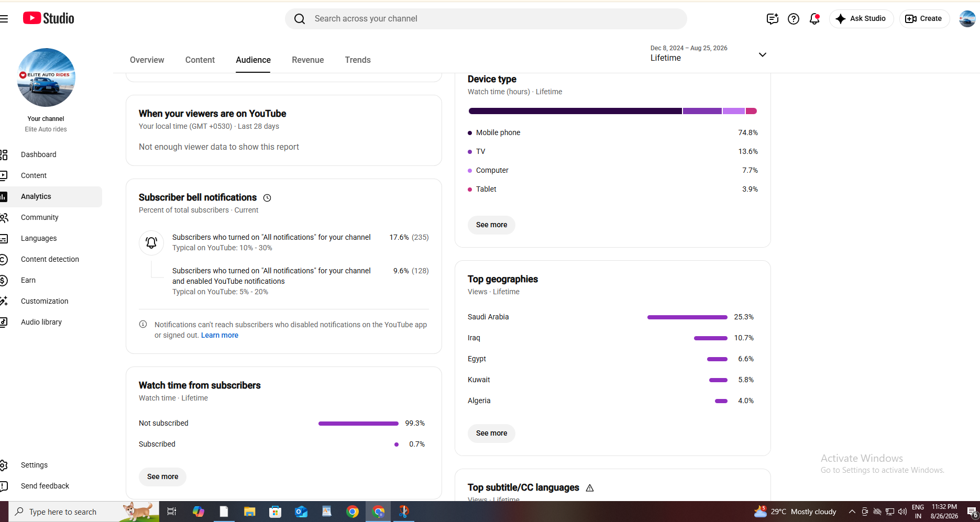
Task: Click the Kuwait row label in Top geographies
Action: tap(479, 380)
